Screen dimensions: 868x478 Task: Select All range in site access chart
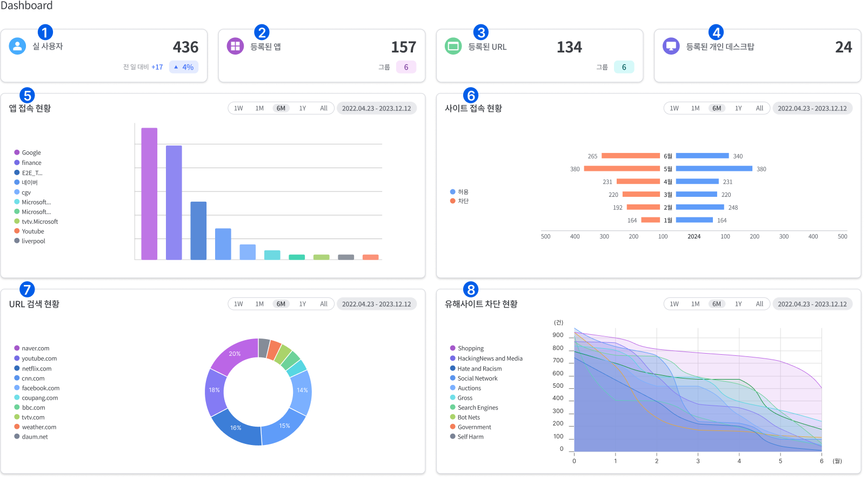click(x=759, y=108)
